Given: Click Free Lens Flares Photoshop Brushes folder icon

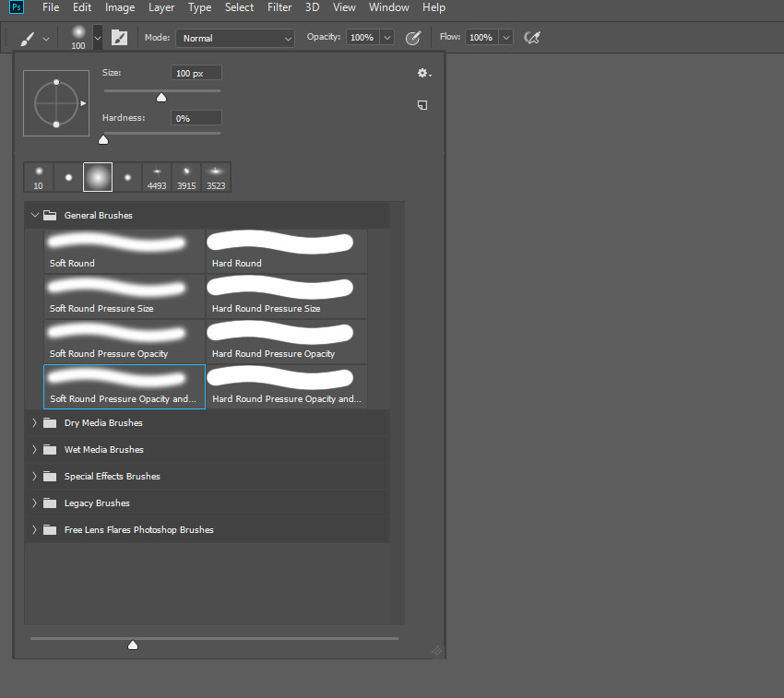Looking at the screenshot, I should pyautogui.click(x=50, y=529).
